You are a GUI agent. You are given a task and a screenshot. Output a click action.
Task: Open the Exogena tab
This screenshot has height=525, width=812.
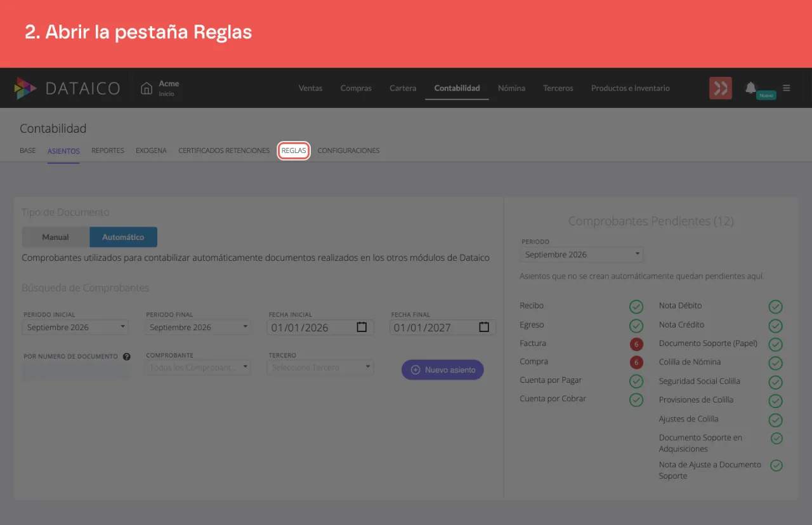click(151, 150)
